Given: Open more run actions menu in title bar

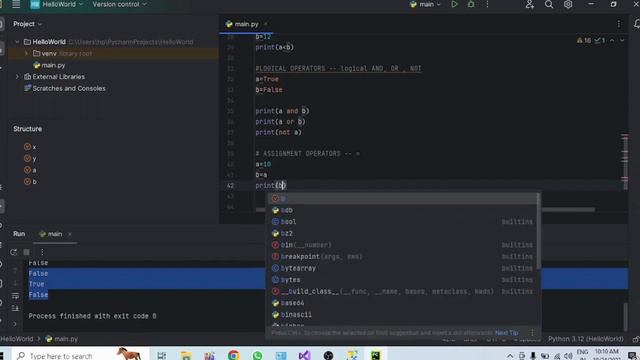Looking at the screenshot, I should pos(487,4).
